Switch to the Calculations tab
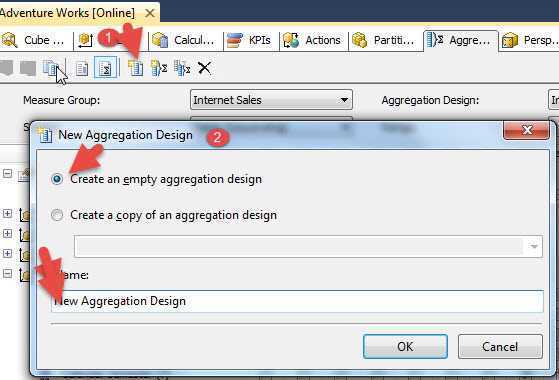 [185, 40]
